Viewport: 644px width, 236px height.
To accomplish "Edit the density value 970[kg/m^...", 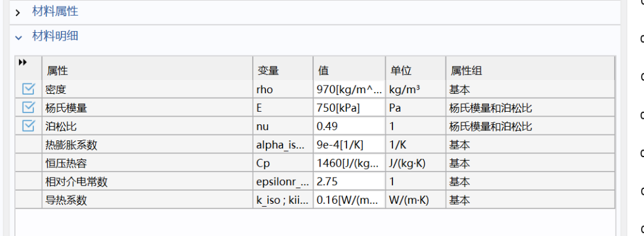I will click(349, 90).
